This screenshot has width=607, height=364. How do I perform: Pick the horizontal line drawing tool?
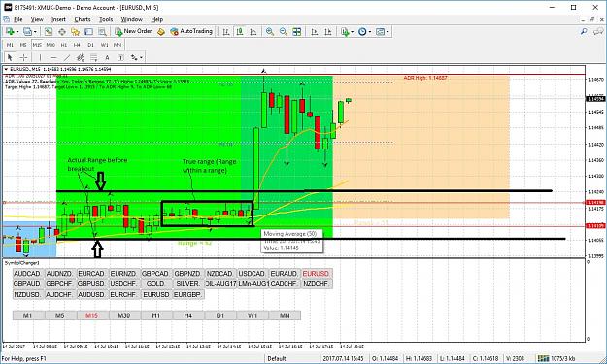(53, 57)
